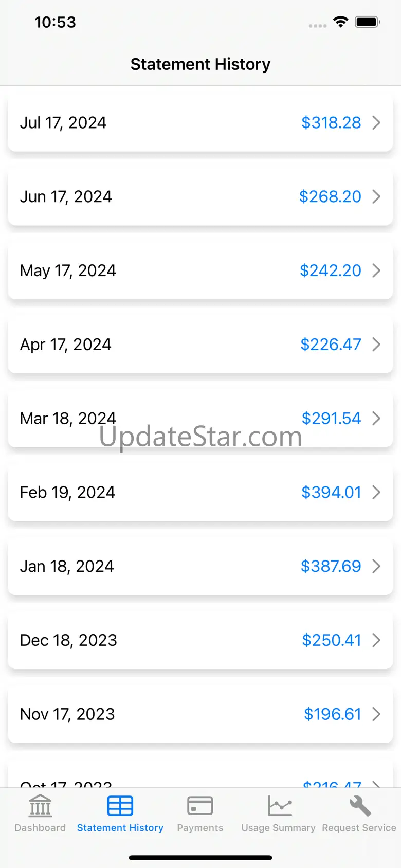Tap the $394.01 statement amount

[331, 492]
